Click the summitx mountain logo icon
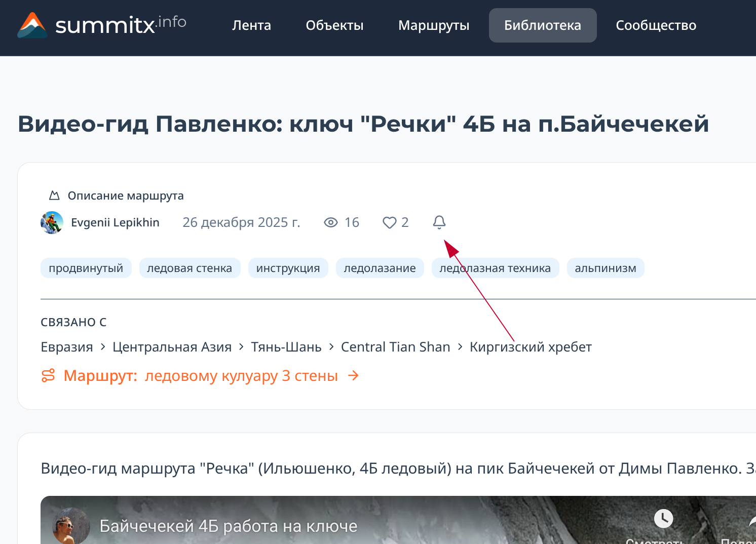 pos(32,25)
